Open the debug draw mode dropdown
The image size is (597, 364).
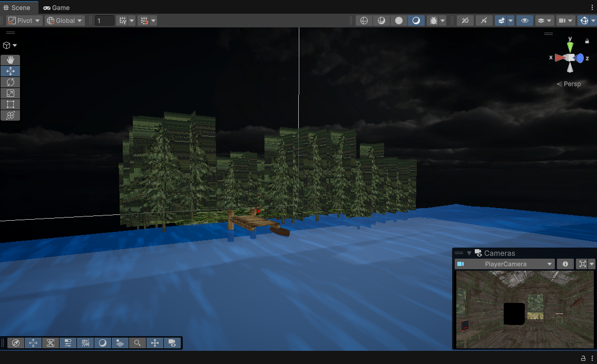(443, 21)
